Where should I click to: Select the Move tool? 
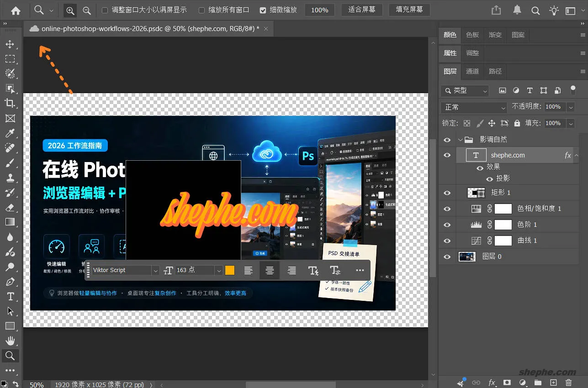(10, 44)
